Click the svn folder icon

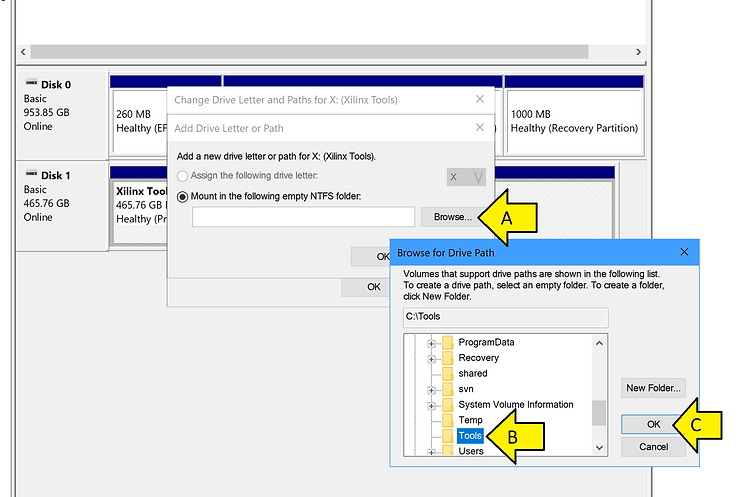[x=448, y=389]
